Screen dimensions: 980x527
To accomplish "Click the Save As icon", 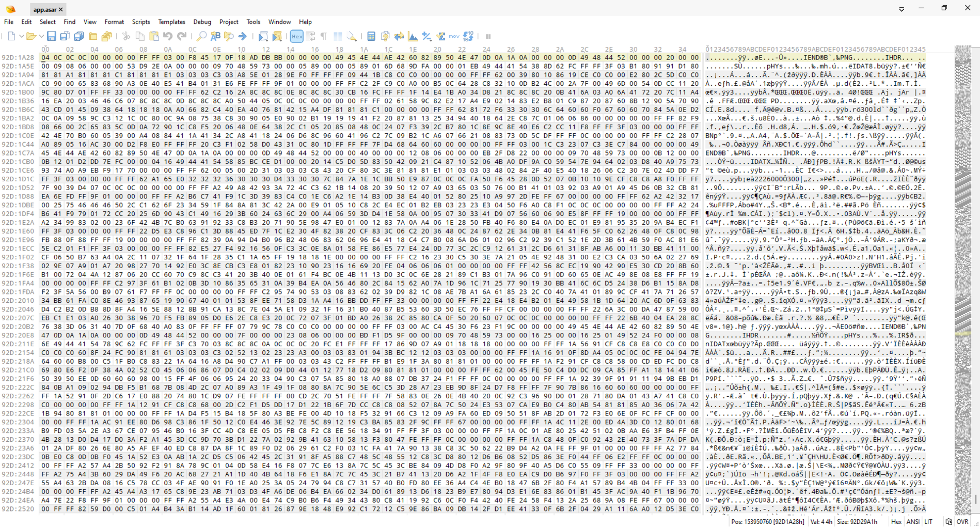I will (65, 36).
